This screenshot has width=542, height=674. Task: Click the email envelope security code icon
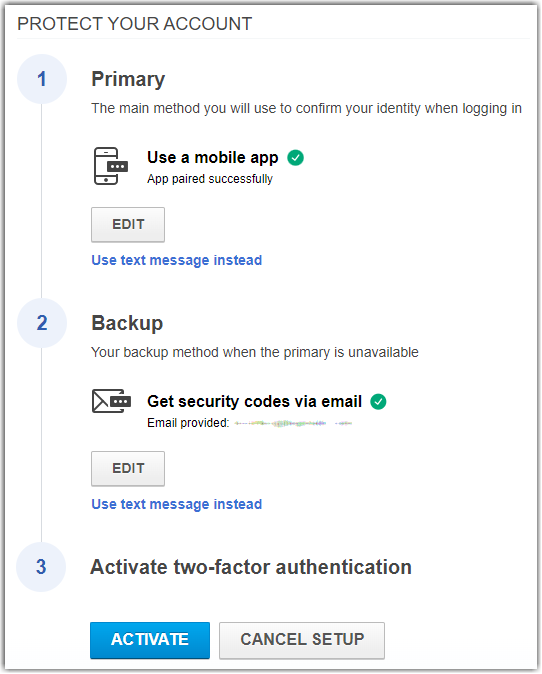(111, 401)
